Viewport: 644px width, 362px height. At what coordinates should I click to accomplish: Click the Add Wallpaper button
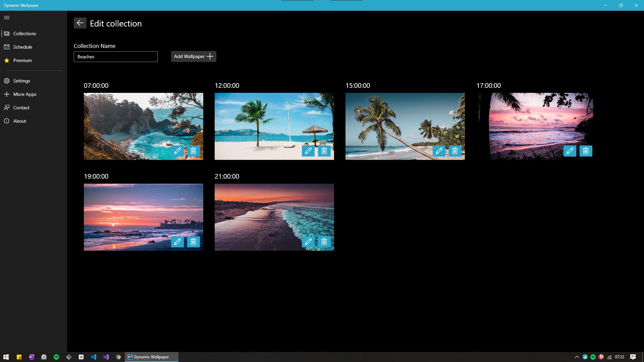pos(194,56)
